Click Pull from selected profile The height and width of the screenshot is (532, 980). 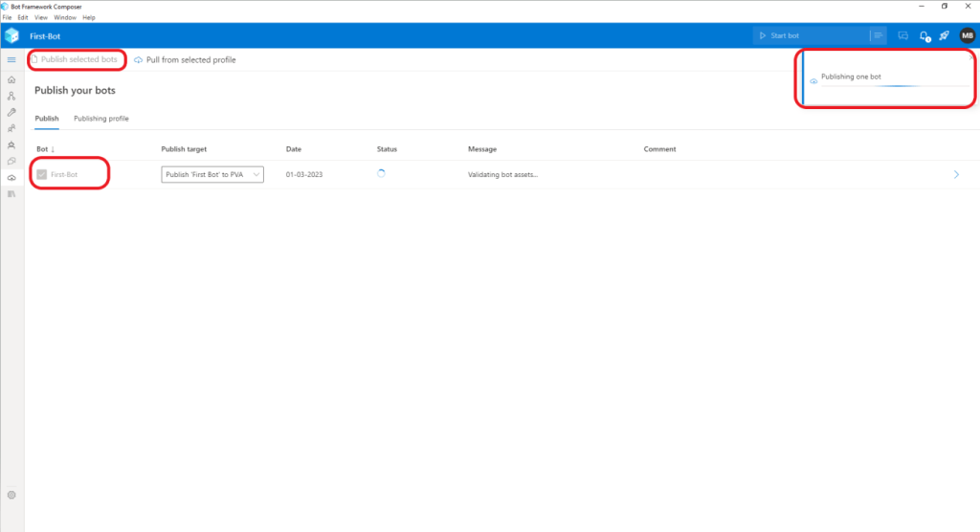(x=185, y=59)
